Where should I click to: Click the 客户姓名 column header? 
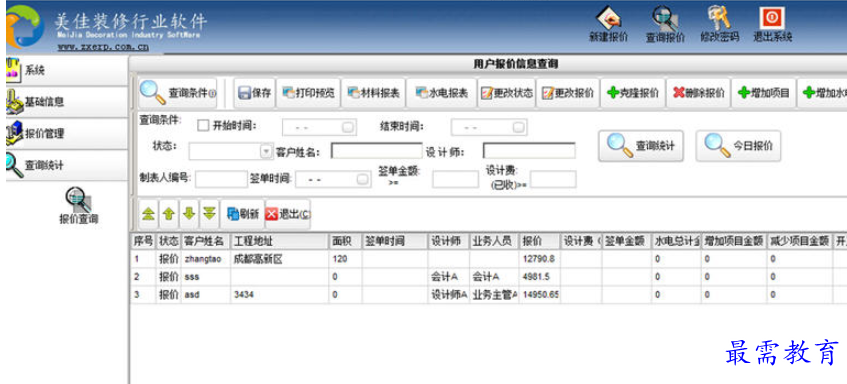click(206, 241)
